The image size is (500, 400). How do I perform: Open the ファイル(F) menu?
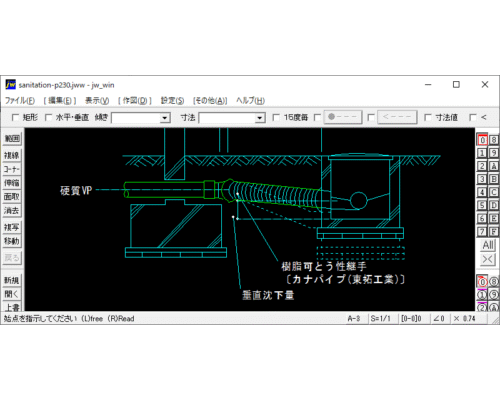[x=20, y=100]
